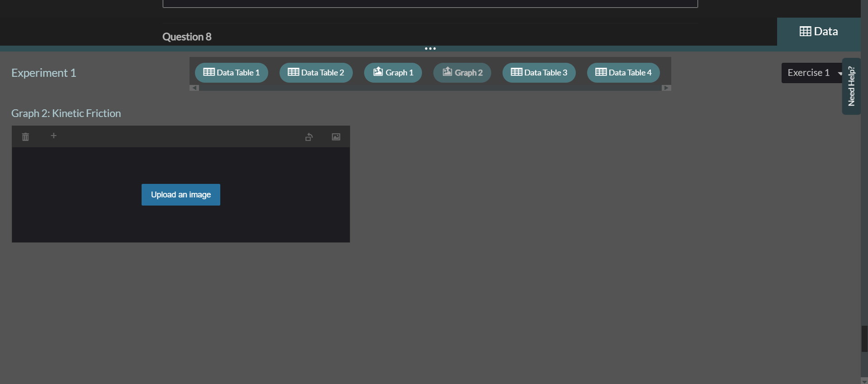Screen dimensions: 868x384
Task: Delete image using the trash icon
Action: coord(25,136)
